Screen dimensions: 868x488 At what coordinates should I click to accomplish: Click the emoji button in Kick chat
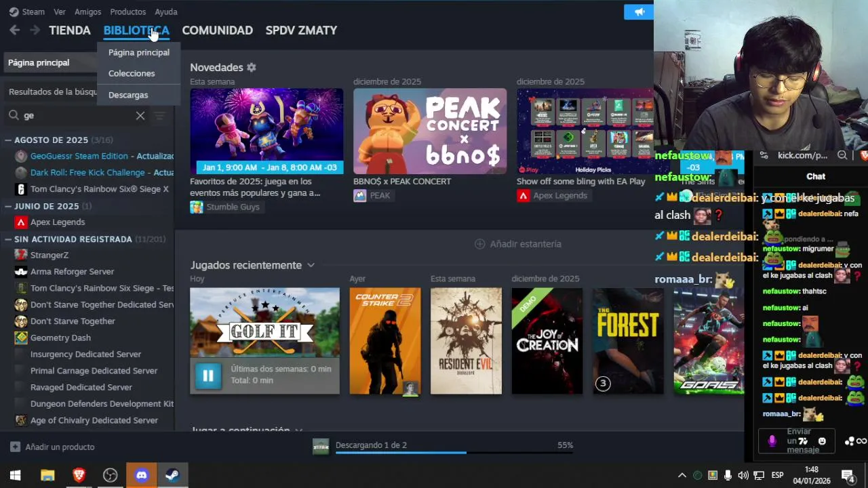tap(822, 441)
